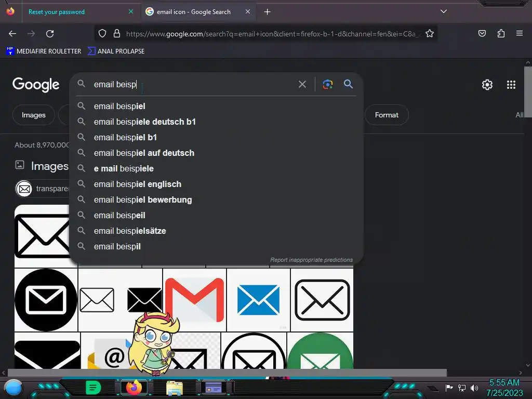Click the page vertical scrollbar thumb
The width and height of the screenshot is (532, 399).
click(x=528, y=91)
